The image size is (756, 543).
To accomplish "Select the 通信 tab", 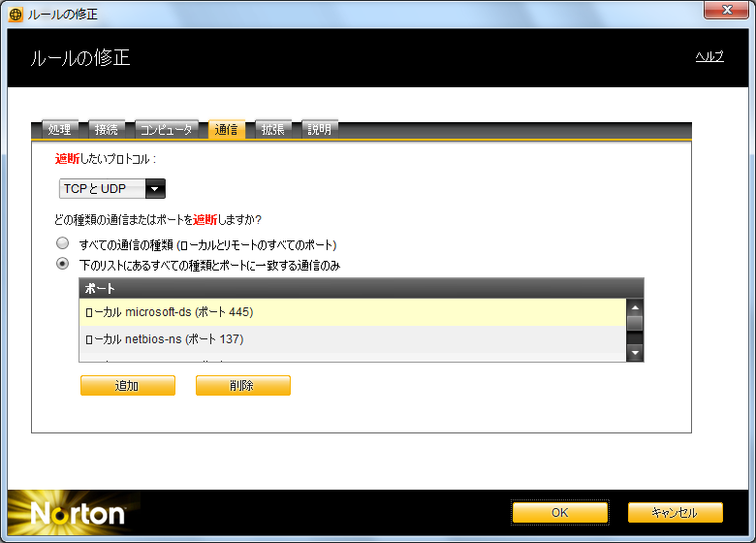I will pos(227,129).
